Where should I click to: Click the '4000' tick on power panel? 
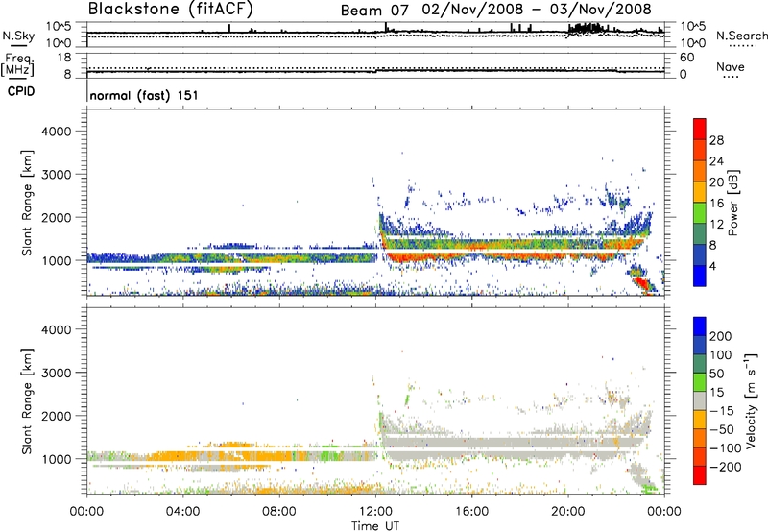point(57,132)
